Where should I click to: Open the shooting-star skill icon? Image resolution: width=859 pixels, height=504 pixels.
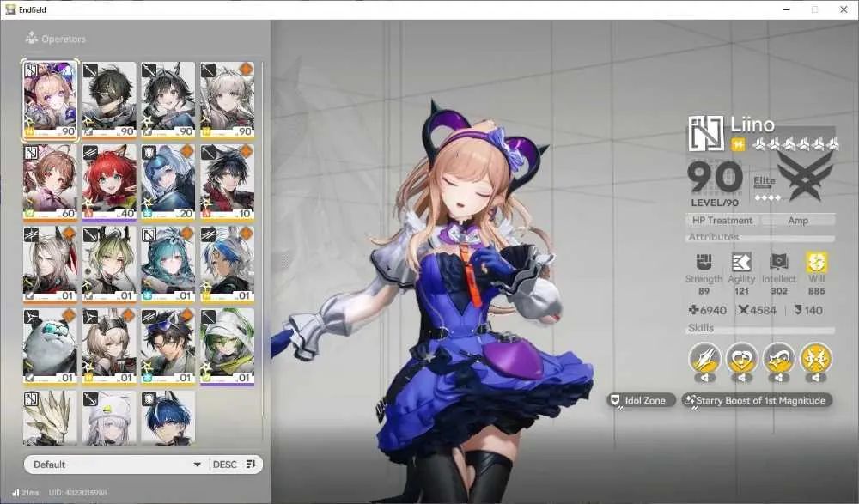[x=779, y=359]
